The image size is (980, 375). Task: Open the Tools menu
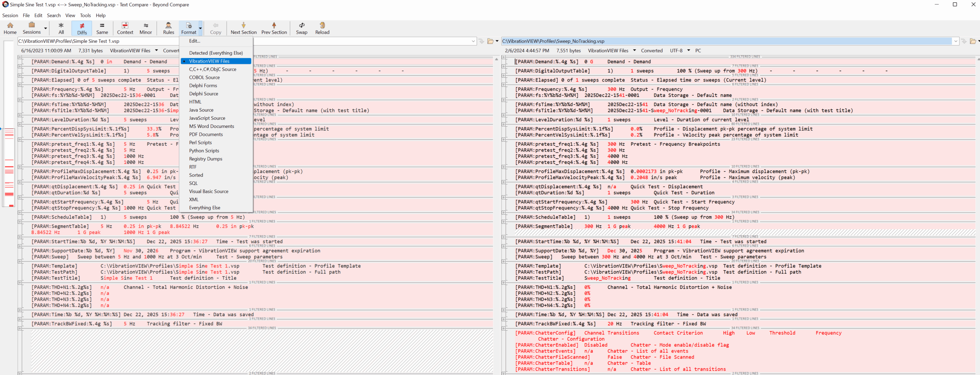click(85, 15)
